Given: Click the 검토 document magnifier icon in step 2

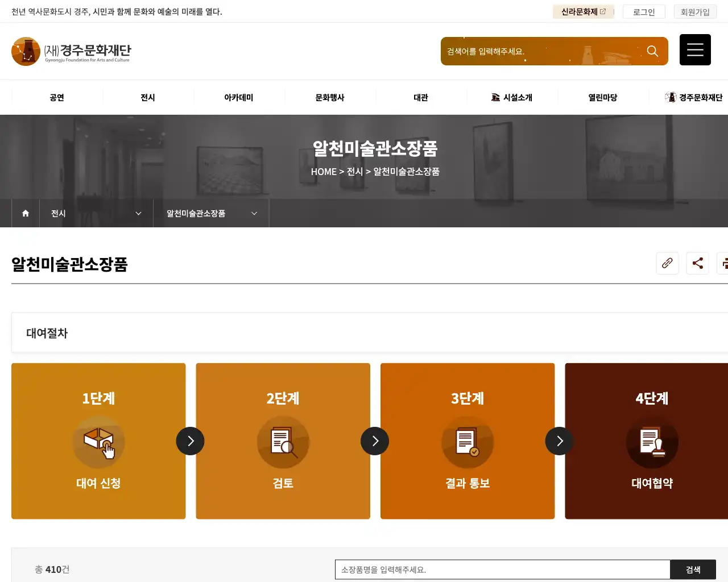Looking at the screenshot, I should pyautogui.click(x=283, y=442).
